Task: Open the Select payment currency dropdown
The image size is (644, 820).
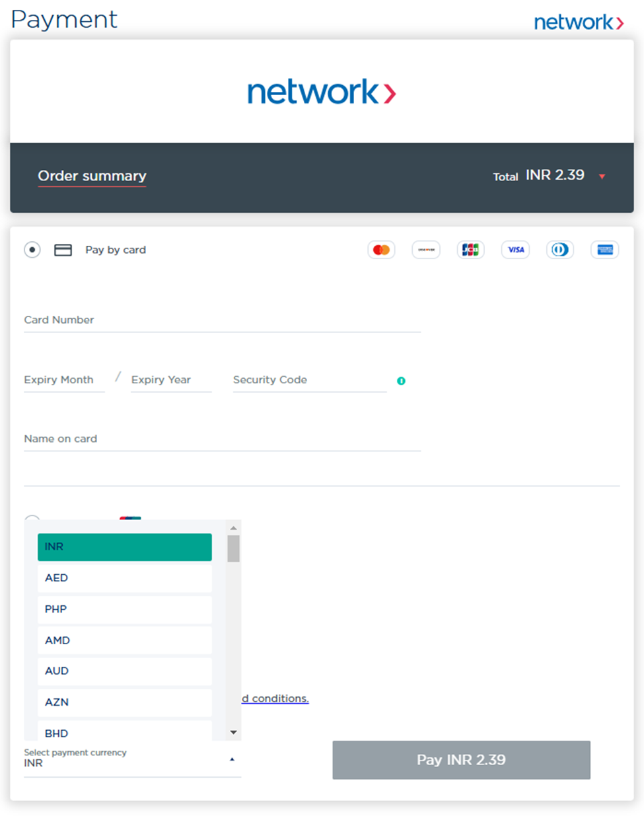Action: pyautogui.click(x=132, y=762)
